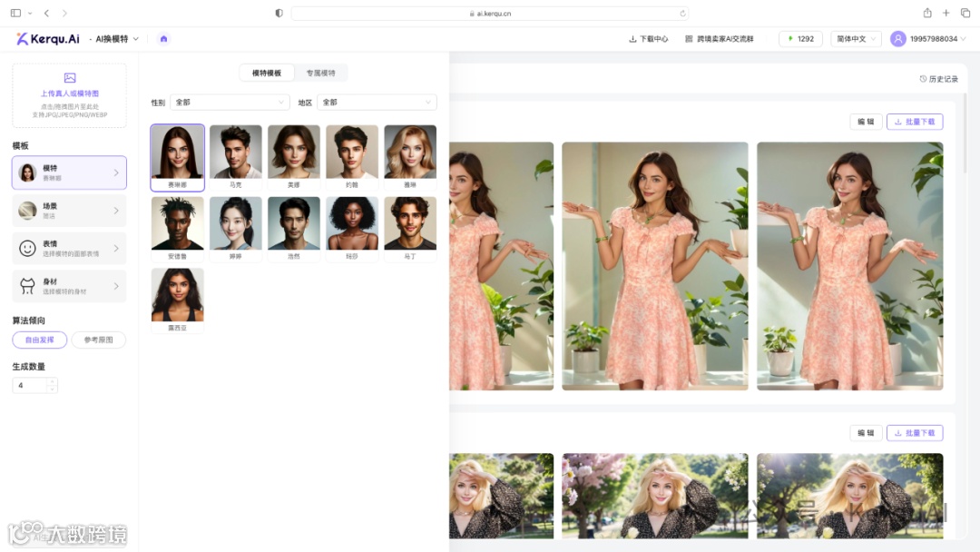This screenshot has height=552, width=980.
Task: Decrease 生成数量 with the down stepper
Action: click(52, 389)
